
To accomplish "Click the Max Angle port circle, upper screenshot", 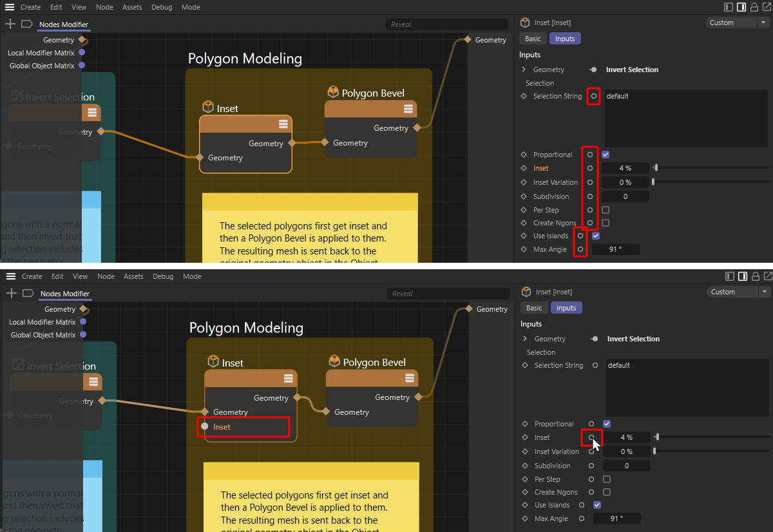I will coord(580,249).
